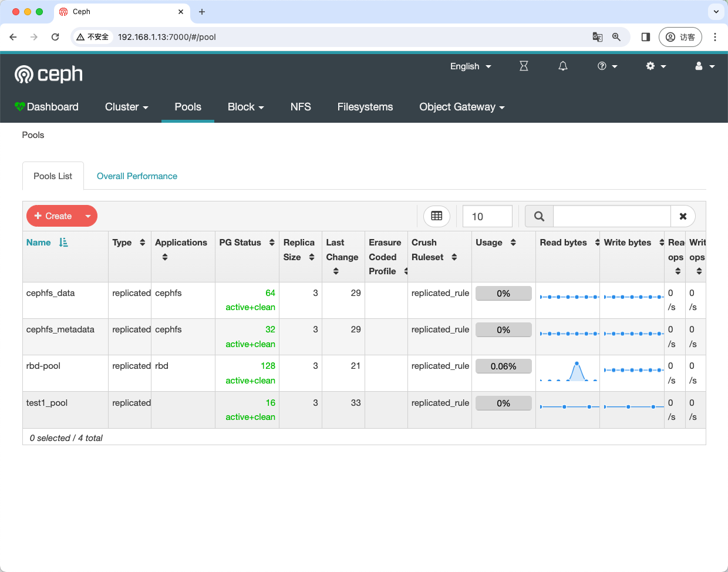Open Chrome three-dot menu
This screenshot has height=572, width=728.
[715, 37]
